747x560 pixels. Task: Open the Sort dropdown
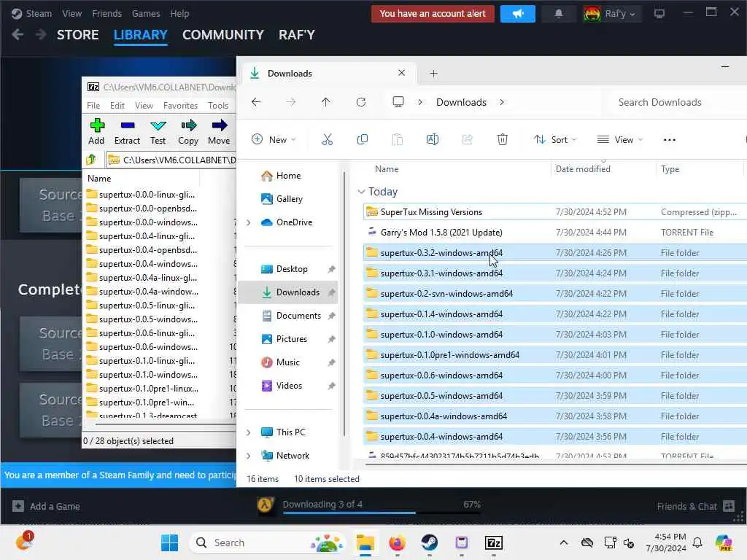555,139
